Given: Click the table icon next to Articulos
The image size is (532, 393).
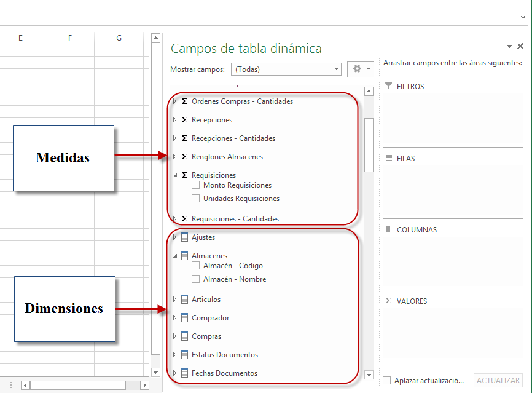Looking at the screenshot, I should (x=184, y=300).
